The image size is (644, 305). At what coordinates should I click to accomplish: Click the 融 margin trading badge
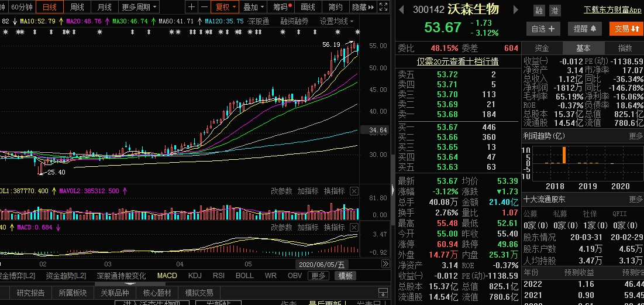click(x=539, y=11)
